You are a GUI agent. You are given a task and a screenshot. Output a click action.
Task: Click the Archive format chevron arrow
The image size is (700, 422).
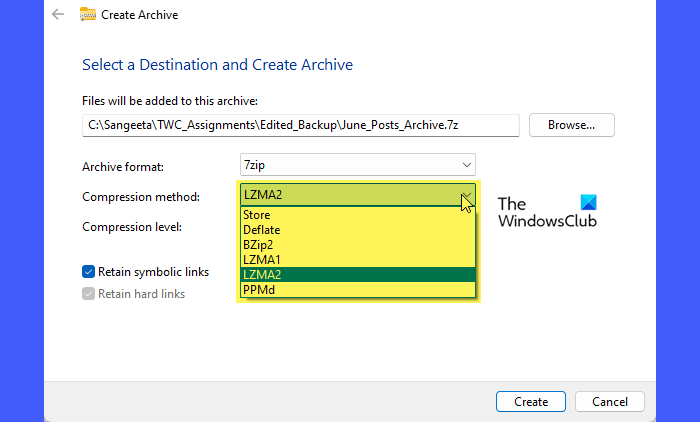pos(467,165)
